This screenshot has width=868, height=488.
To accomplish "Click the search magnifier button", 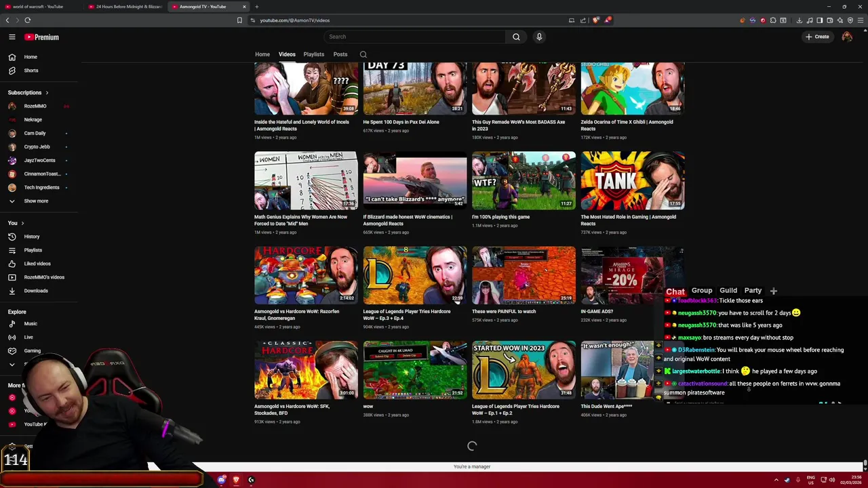I will pos(516,37).
